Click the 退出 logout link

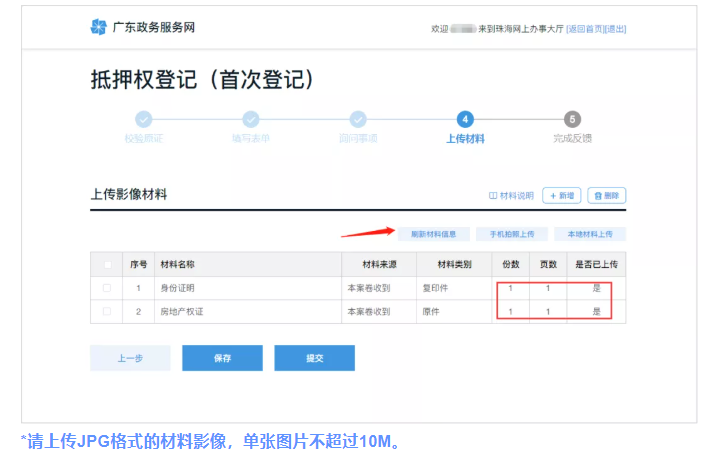(x=615, y=29)
